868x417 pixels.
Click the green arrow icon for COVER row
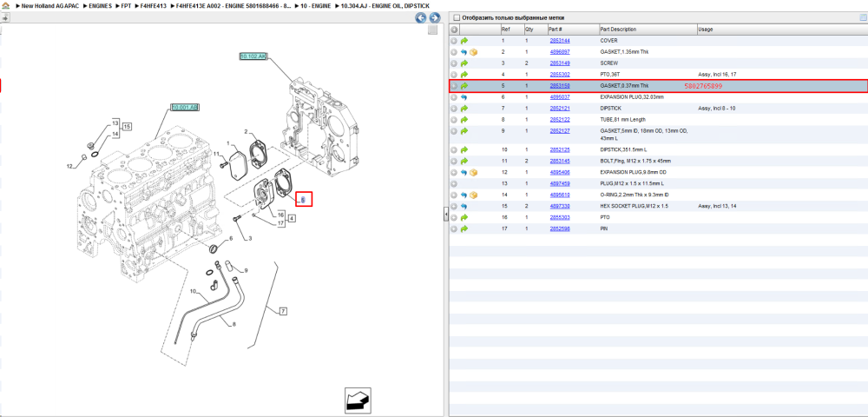point(464,41)
